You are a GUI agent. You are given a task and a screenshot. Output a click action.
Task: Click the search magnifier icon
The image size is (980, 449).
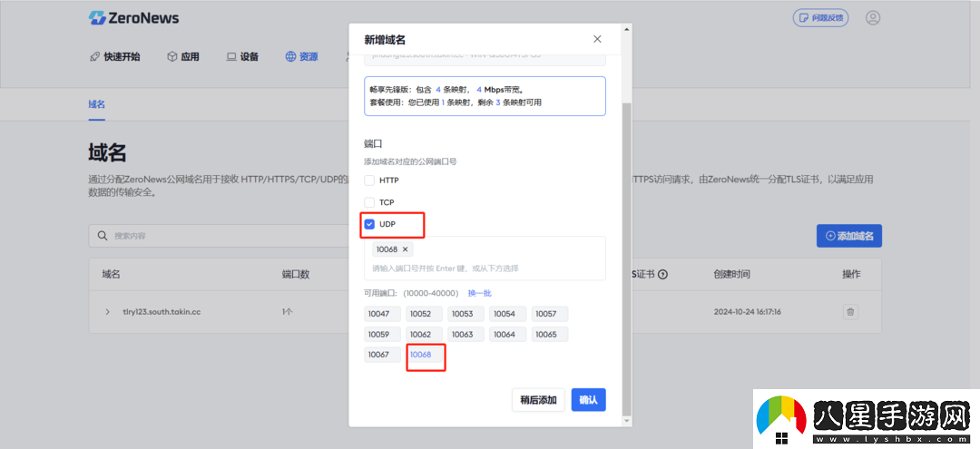[103, 236]
